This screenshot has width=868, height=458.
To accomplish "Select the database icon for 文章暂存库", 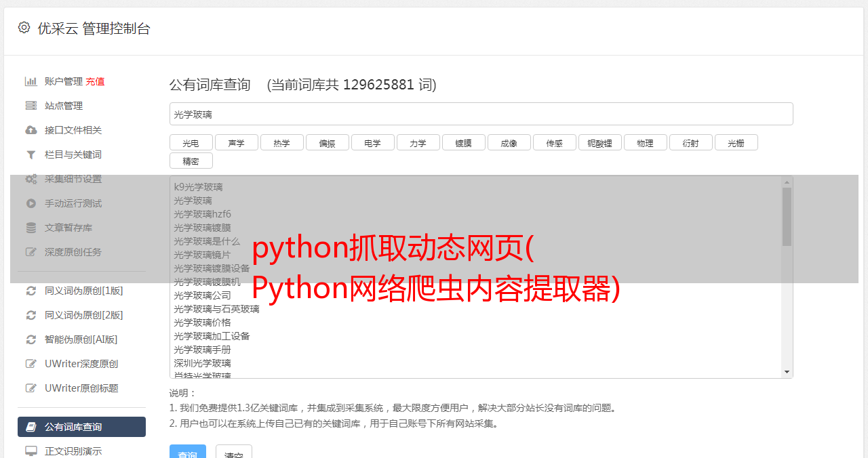I will point(31,228).
